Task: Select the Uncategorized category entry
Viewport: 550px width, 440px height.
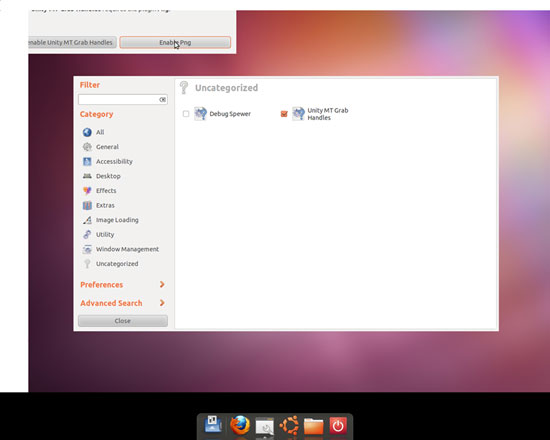Action: click(x=110, y=264)
